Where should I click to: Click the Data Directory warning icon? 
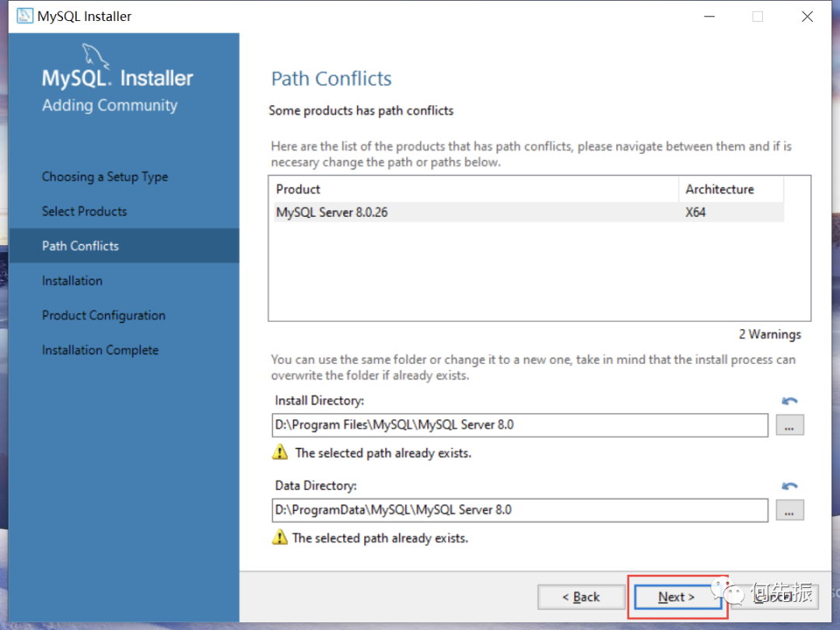(x=280, y=537)
